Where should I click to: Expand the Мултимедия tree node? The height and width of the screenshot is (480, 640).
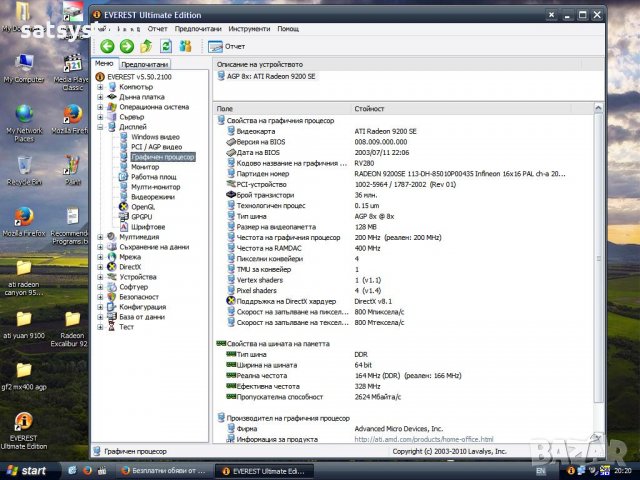pyautogui.click(x=100, y=237)
